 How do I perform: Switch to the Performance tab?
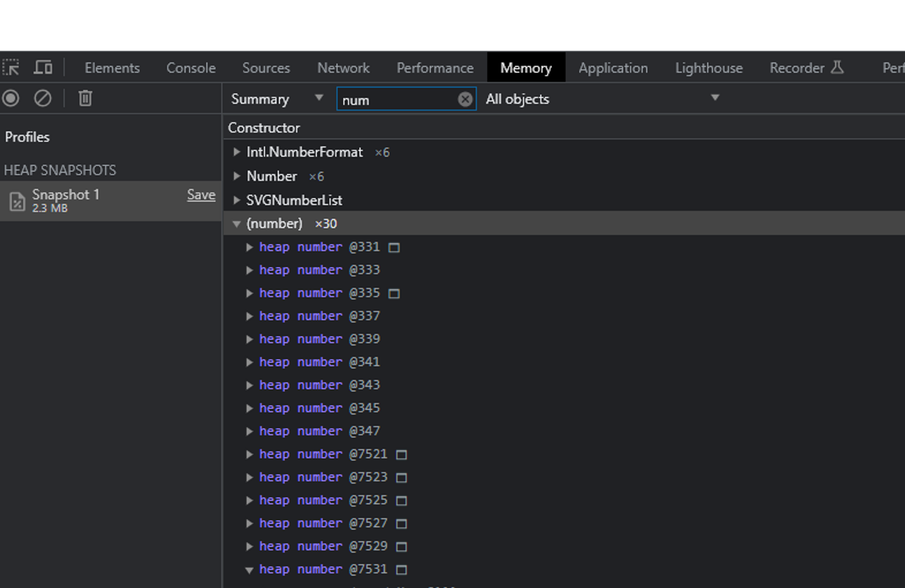435,68
